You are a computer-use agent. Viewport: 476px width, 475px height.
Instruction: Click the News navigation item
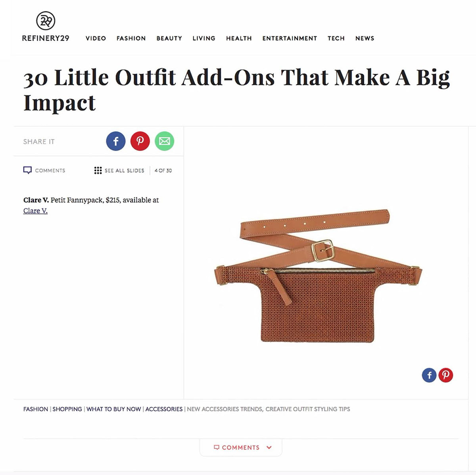(365, 38)
